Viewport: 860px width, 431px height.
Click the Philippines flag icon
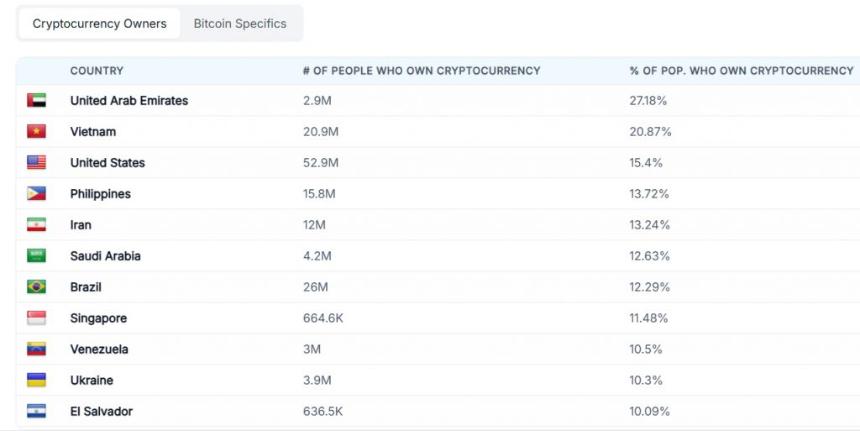click(x=36, y=194)
